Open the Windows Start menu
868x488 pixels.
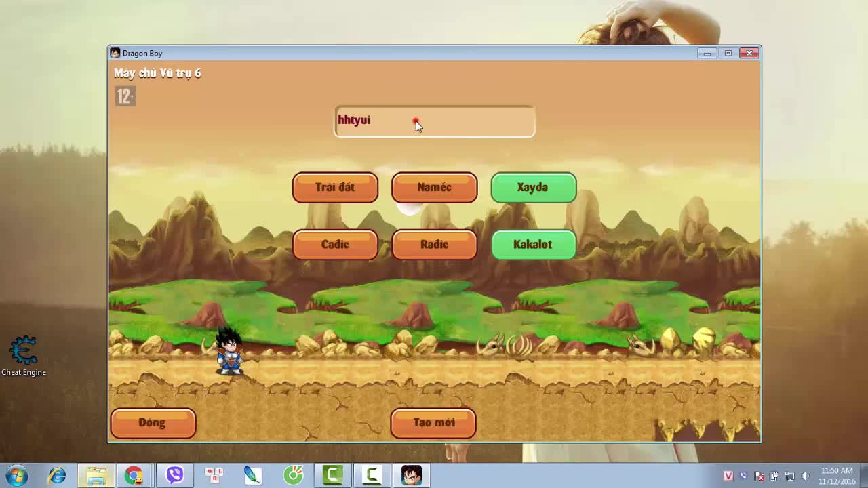[16, 475]
